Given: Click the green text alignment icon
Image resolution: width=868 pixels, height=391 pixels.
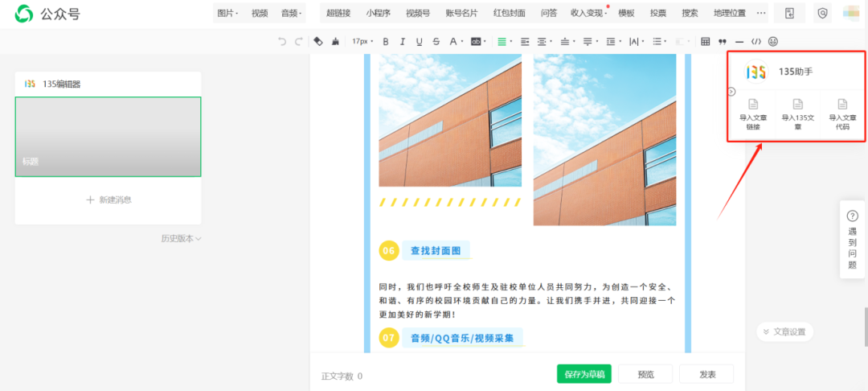Looking at the screenshot, I should pos(502,41).
